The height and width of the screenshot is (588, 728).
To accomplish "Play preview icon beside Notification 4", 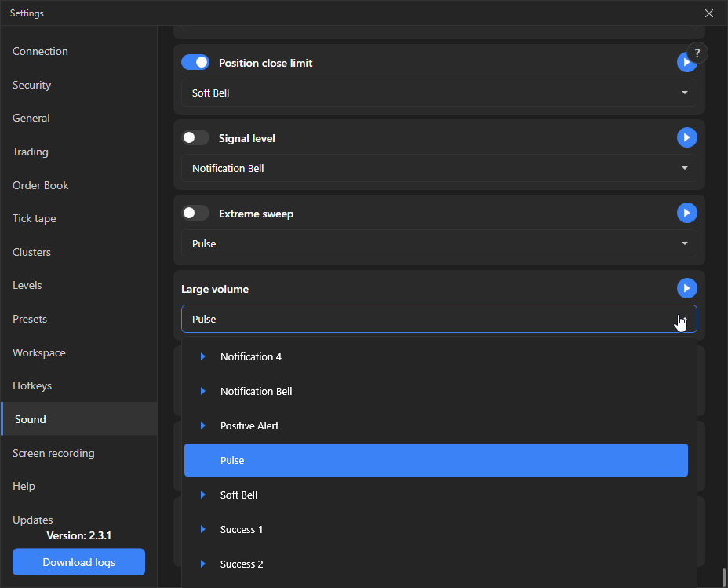I will (x=203, y=356).
